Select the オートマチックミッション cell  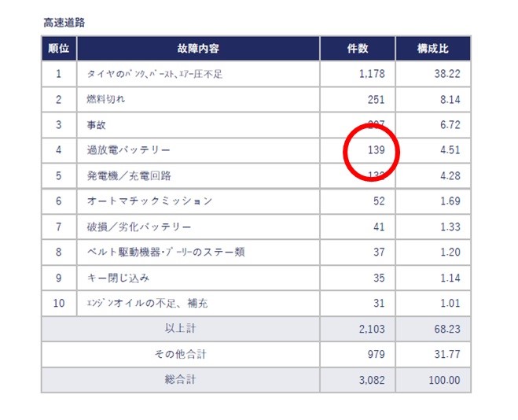[149, 201]
